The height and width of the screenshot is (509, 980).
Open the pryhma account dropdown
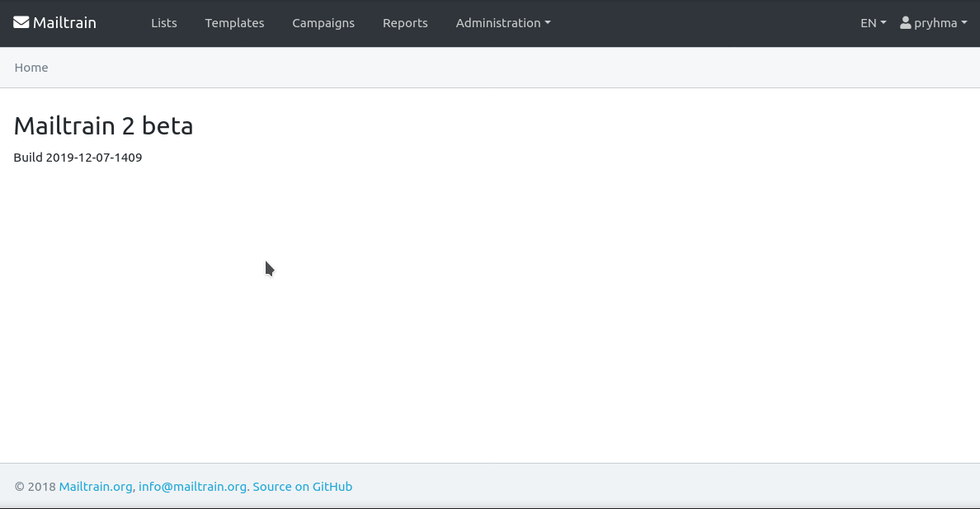coord(935,23)
